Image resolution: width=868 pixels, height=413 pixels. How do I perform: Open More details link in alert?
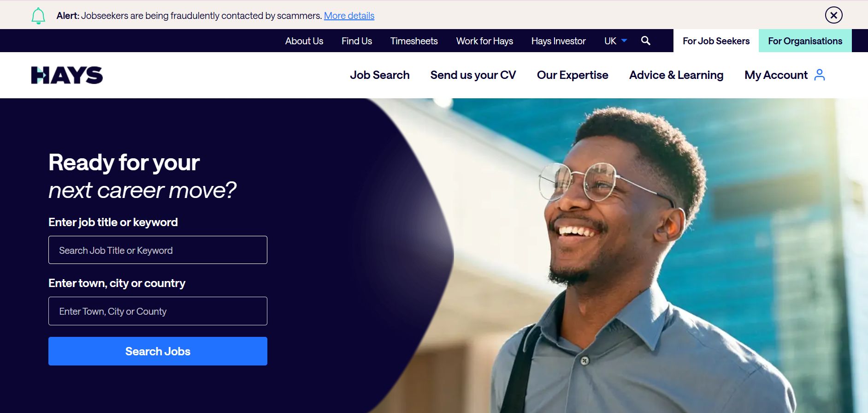point(349,16)
